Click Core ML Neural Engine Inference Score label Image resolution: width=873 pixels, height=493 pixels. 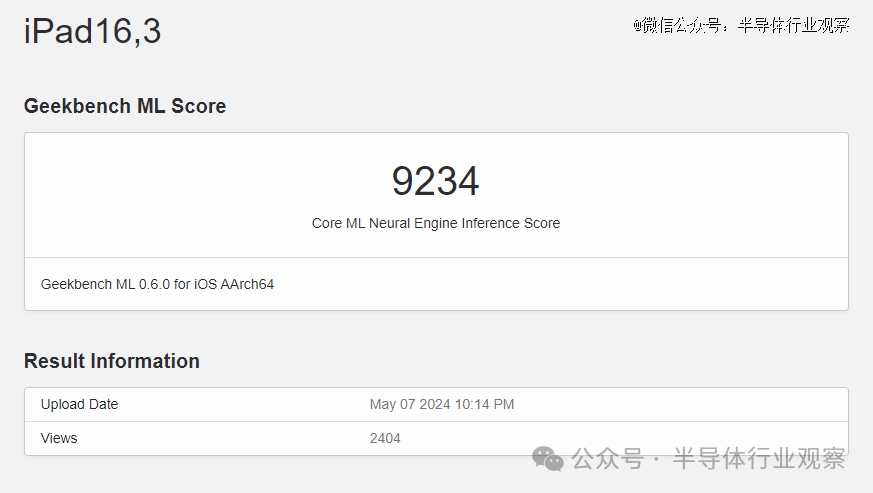[x=436, y=223]
